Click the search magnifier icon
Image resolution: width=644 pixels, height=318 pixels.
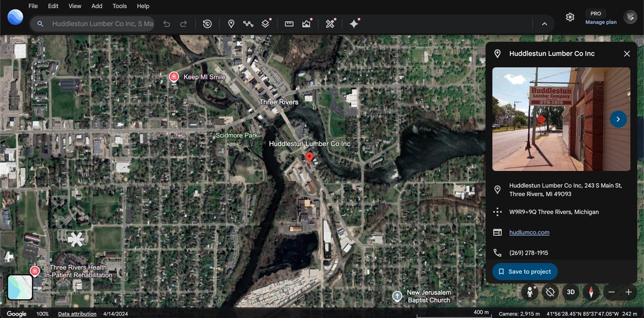point(40,24)
